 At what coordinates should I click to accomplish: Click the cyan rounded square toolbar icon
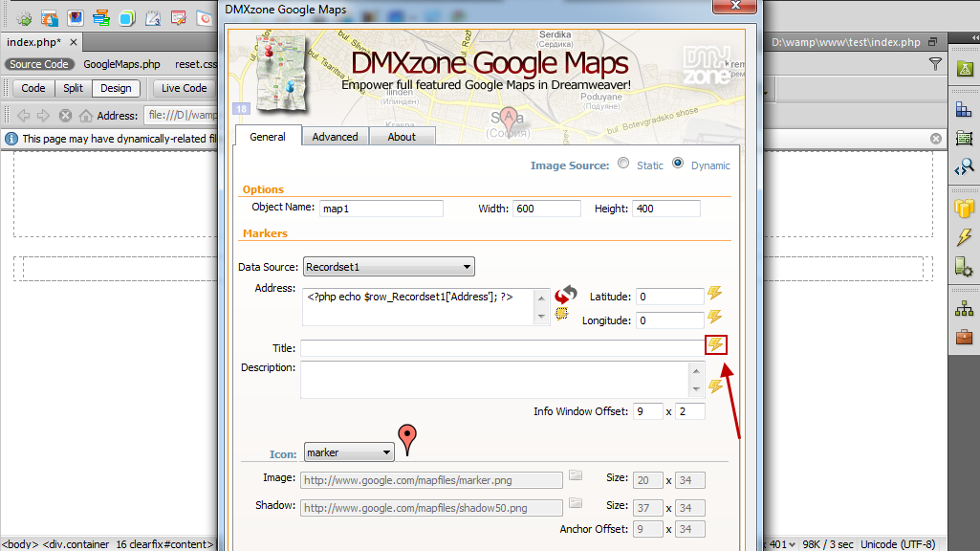[127, 18]
